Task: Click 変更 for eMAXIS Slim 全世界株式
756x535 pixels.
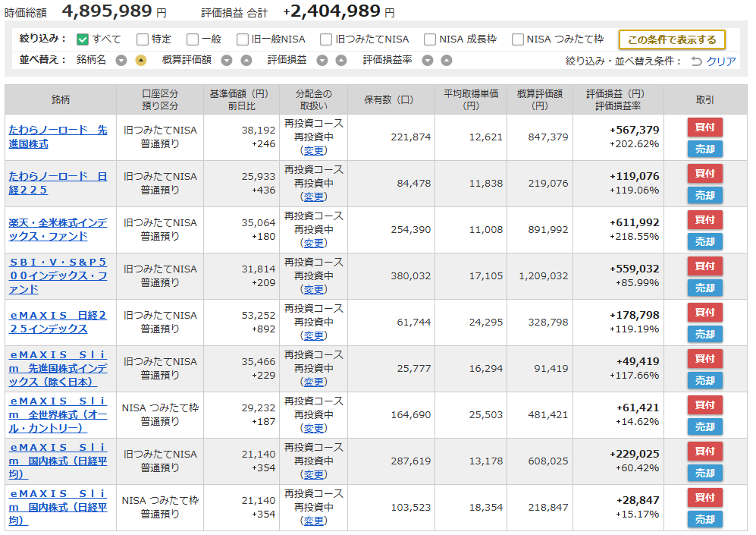Action: pos(313,429)
